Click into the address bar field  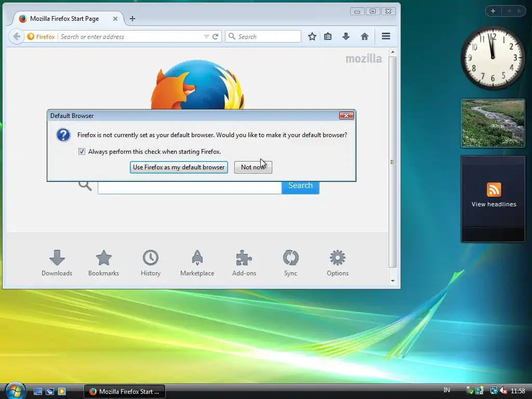coord(130,36)
